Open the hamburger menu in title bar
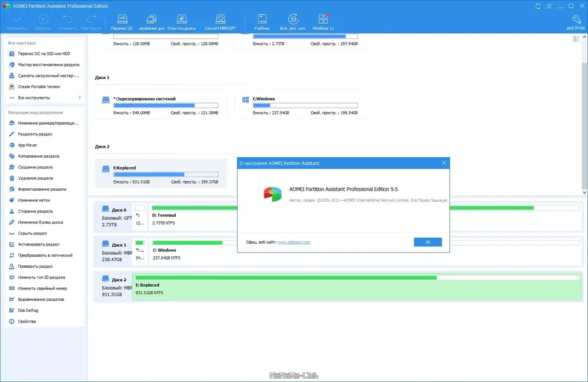Image resolution: width=588 pixels, height=382 pixels. (x=549, y=6)
